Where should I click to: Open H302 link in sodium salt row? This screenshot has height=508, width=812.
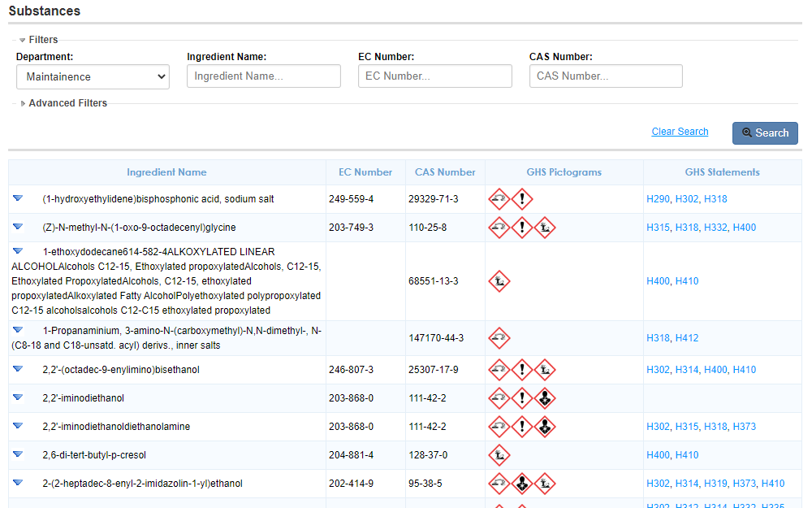click(x=687, y=199)
